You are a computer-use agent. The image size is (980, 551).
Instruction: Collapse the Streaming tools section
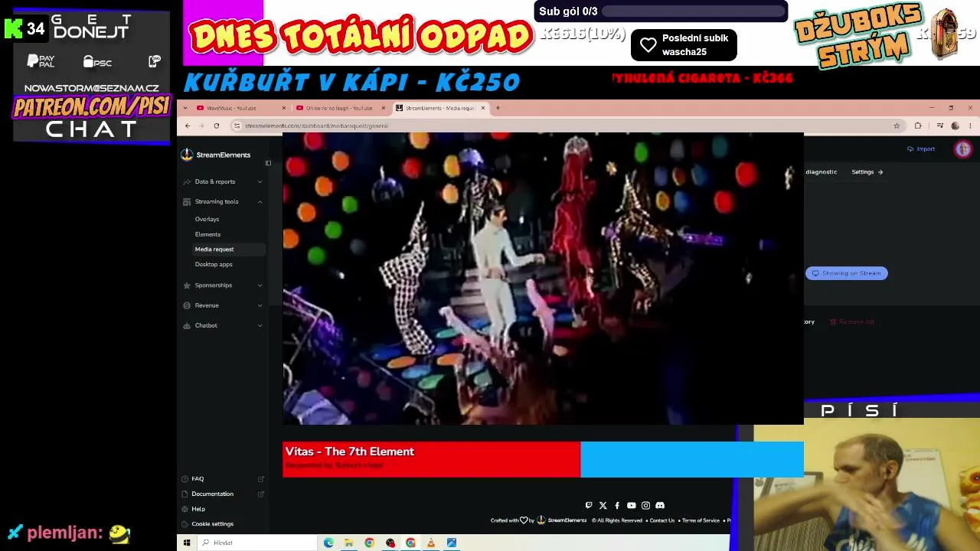click(x=260, y=202)
